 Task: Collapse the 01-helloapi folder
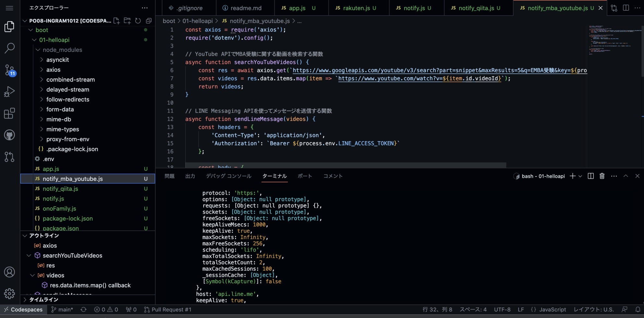34,40
